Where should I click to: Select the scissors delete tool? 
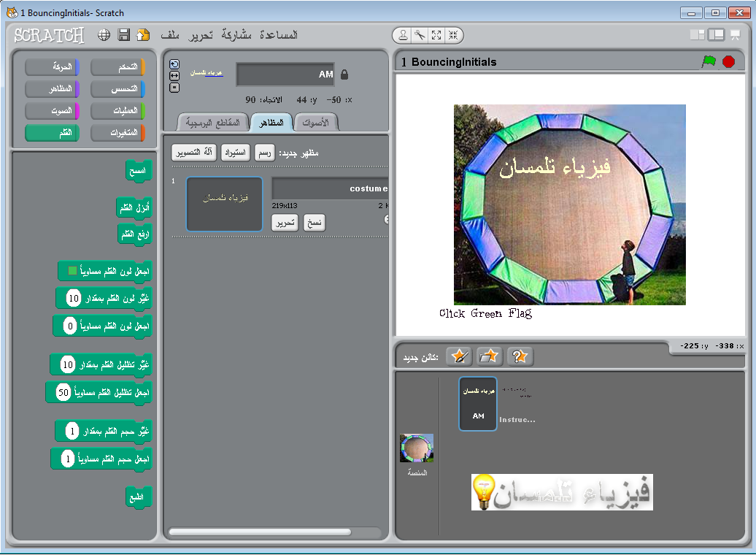(418, 34)
